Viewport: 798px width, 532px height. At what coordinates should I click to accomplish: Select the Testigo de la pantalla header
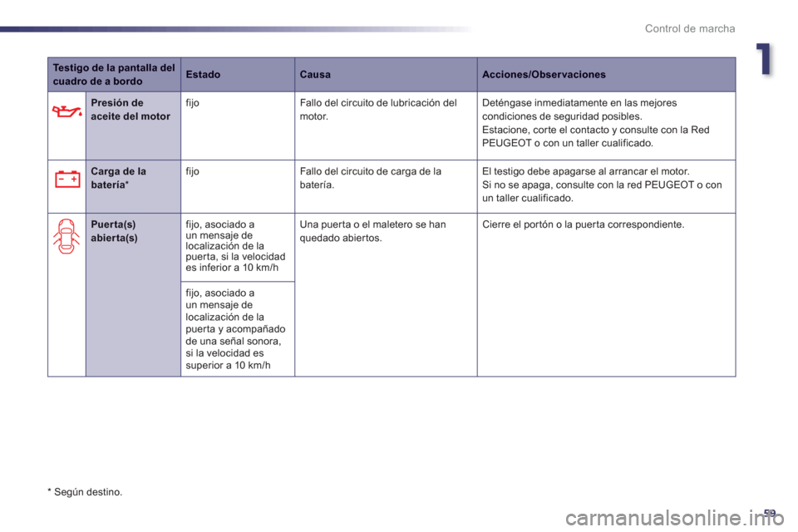(x=114, y=74)
